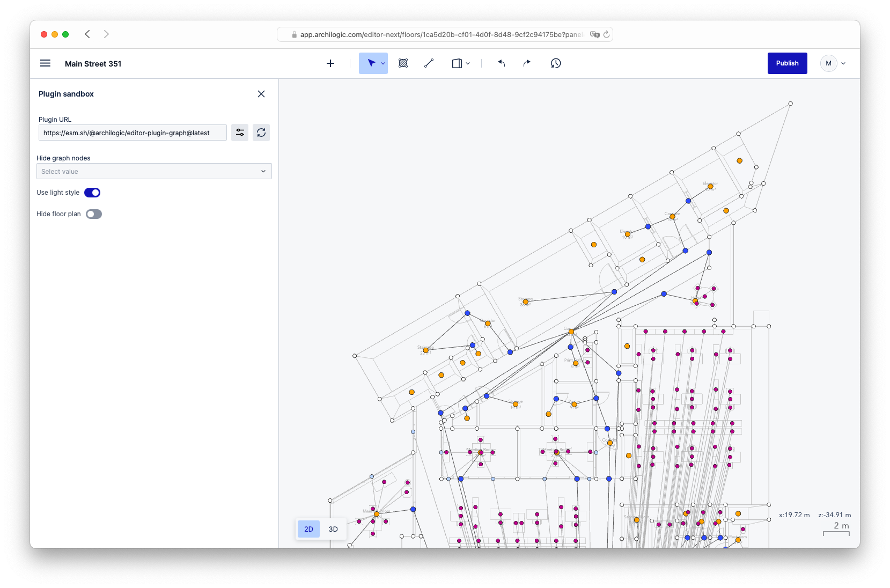
Task: Open the user avatar M
Action: [x=828, y=63]
